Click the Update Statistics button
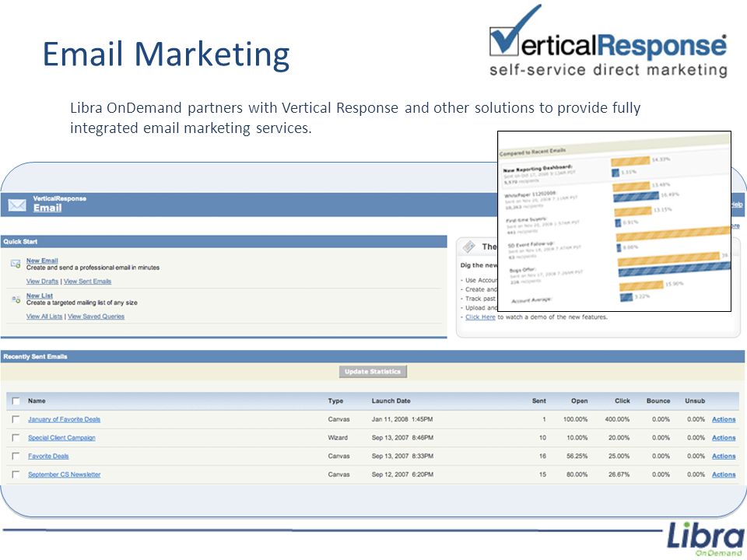Viewport: 747px width, 560px height. [x=373, y=372]
